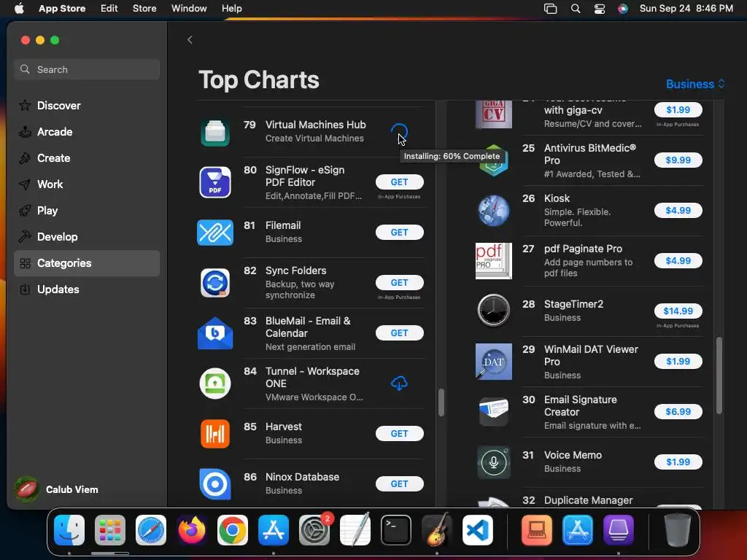
Task: Open the Email Signature Creator icon
Action: pyautogui.click(x=494, y=411)
